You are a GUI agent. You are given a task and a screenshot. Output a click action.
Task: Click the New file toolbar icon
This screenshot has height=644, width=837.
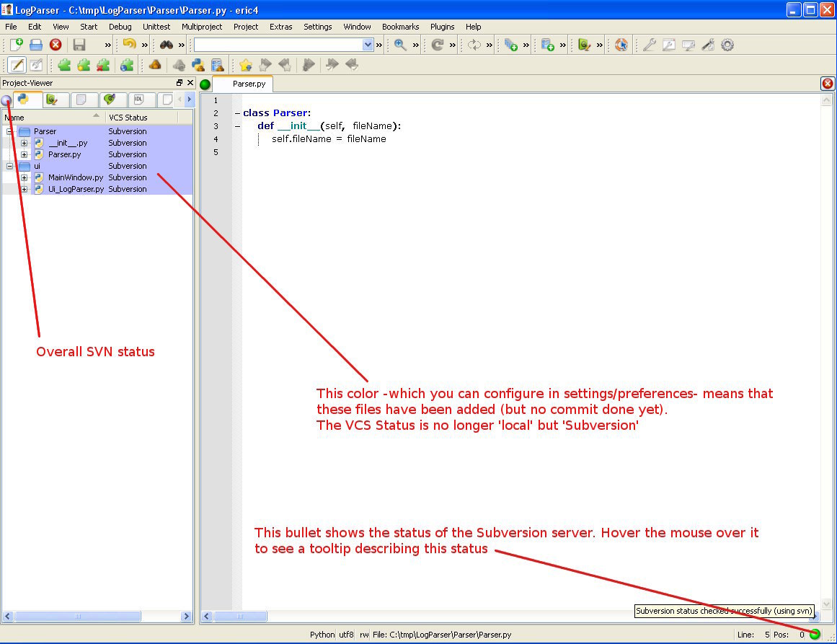click(x=16, y=45)
